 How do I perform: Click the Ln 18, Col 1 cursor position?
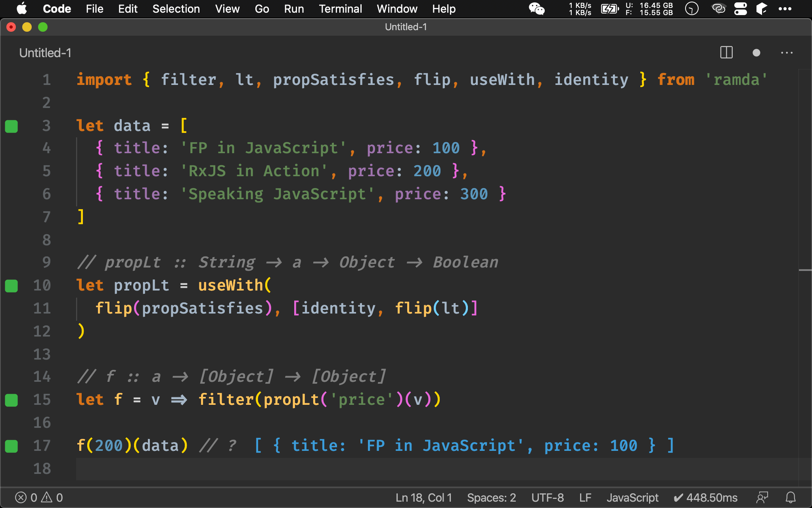click(423, 498)
